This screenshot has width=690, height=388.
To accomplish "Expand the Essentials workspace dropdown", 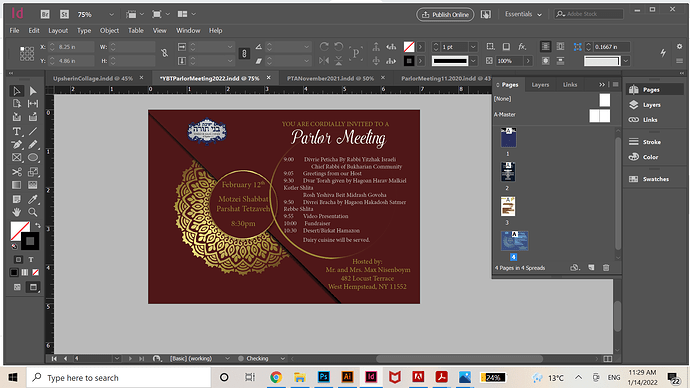I will tap(523, 15).
